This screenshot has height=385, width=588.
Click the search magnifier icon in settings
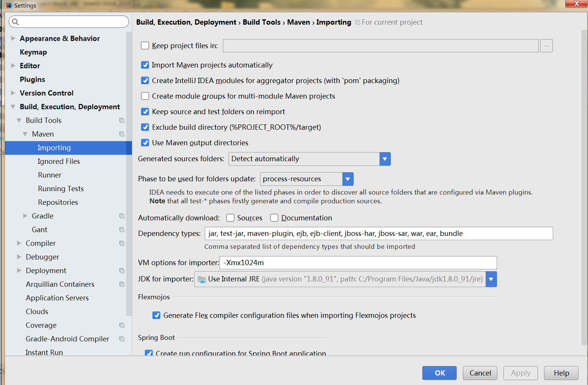point(15,22)
